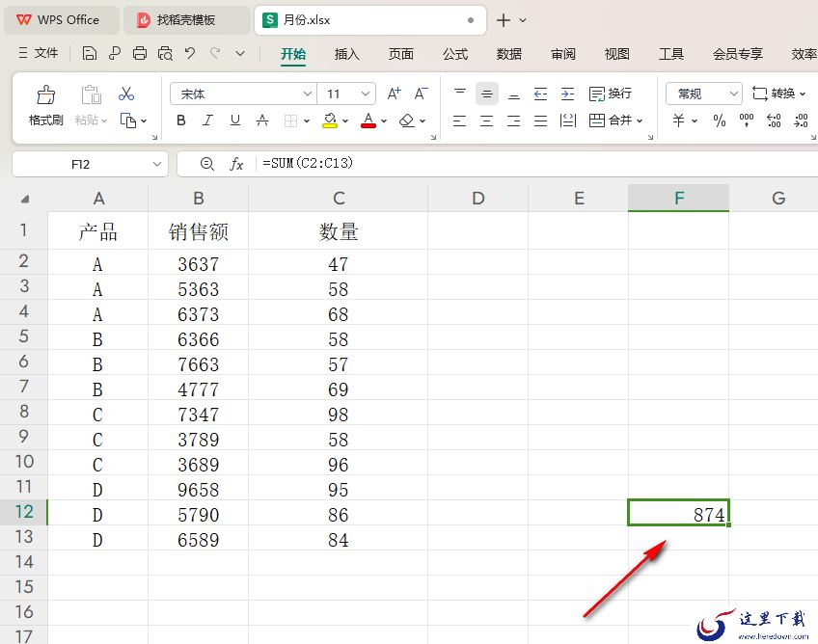The image size is (818, 644).
Task: Click the fx insert function icon
Action: click(236, 164)
